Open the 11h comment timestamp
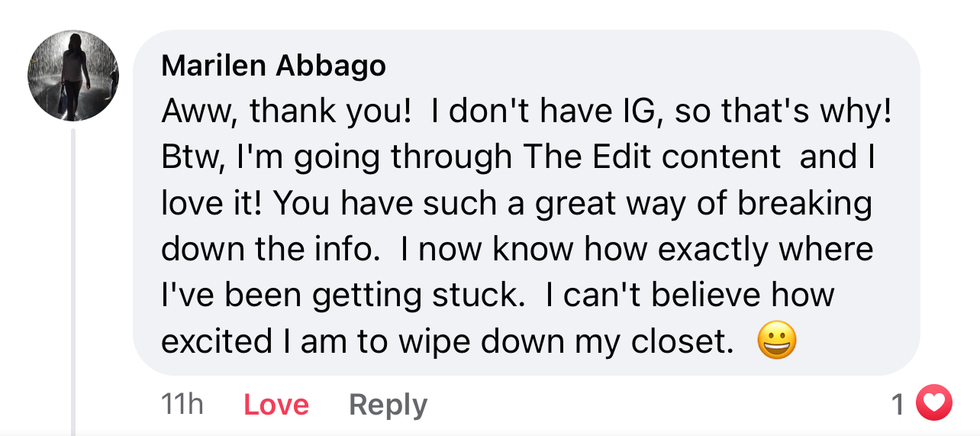 pyautogui.click(x=182, y=404)
